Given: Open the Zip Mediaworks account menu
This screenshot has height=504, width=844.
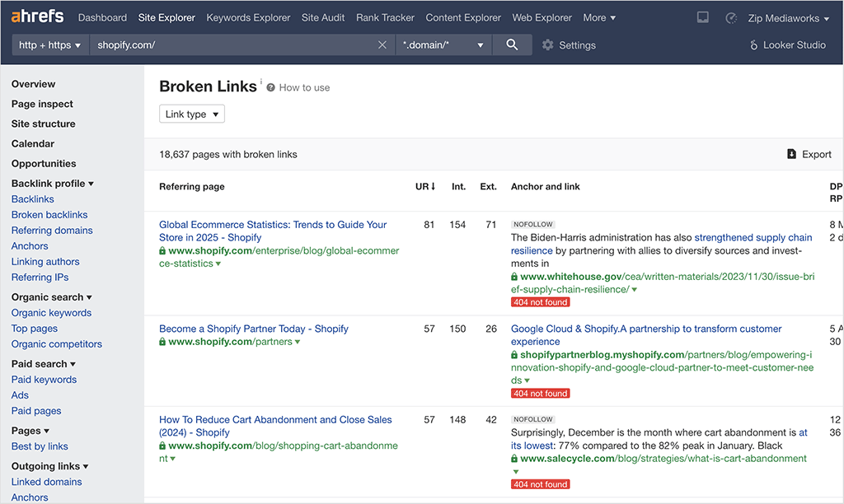Looking at the screenshot, I should [789, 18].
